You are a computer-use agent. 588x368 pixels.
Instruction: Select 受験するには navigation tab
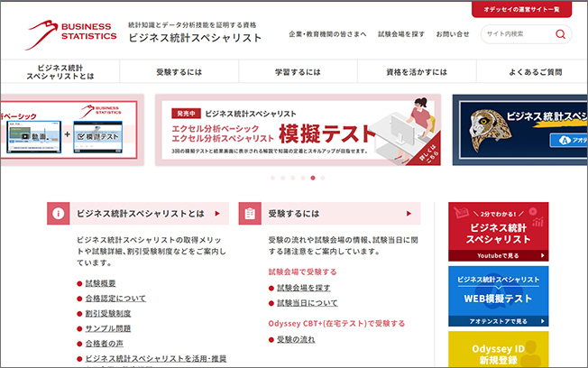tap(179, 71)
